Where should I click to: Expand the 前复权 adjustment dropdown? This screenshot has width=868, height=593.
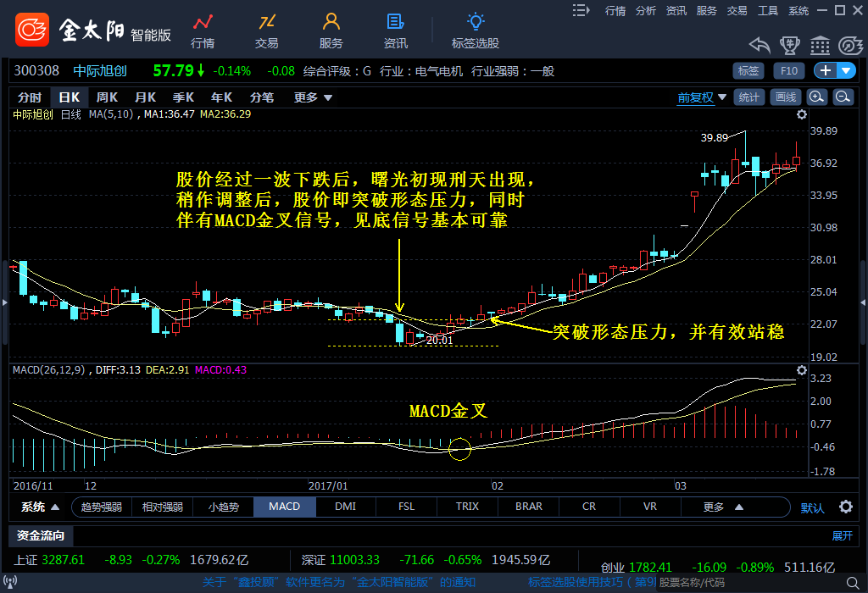(701, 97)
